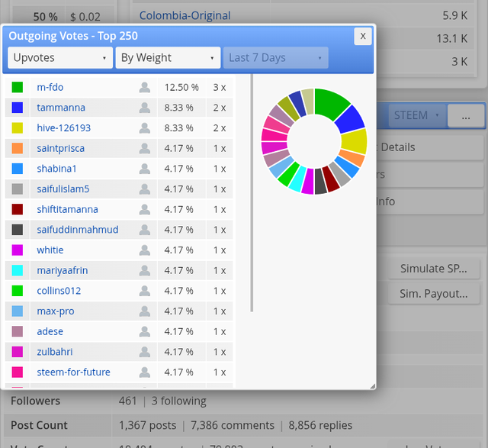Click the vertical scrollbar of the votes list
488x448 pixels.
tap(252, 193)
